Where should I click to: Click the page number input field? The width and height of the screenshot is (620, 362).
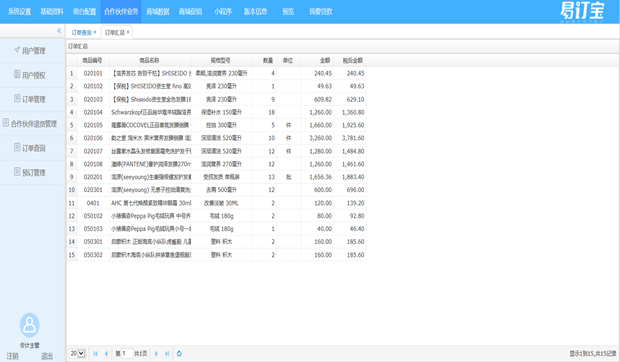point(127,353)
